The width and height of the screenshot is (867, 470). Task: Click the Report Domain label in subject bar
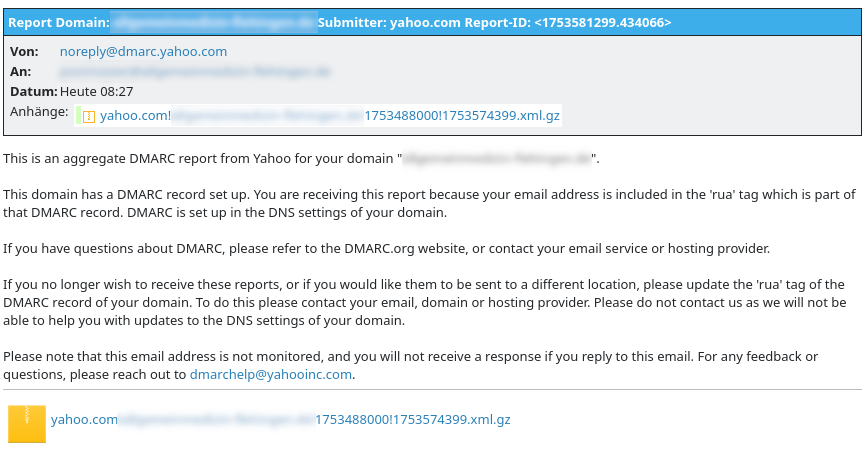(x=59, y=23)
